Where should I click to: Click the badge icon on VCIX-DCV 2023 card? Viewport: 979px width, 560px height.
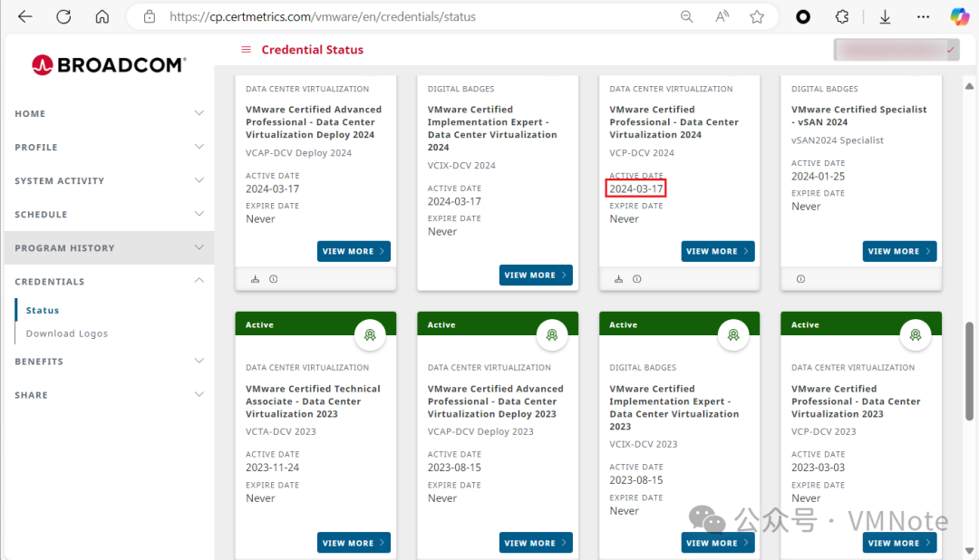[x=733, y=335]
